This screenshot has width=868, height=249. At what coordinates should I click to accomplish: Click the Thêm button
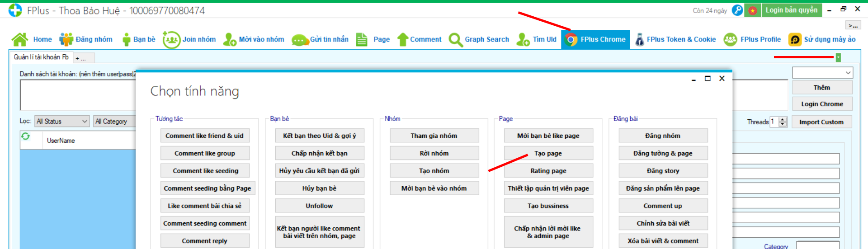(x=822, y=88)
